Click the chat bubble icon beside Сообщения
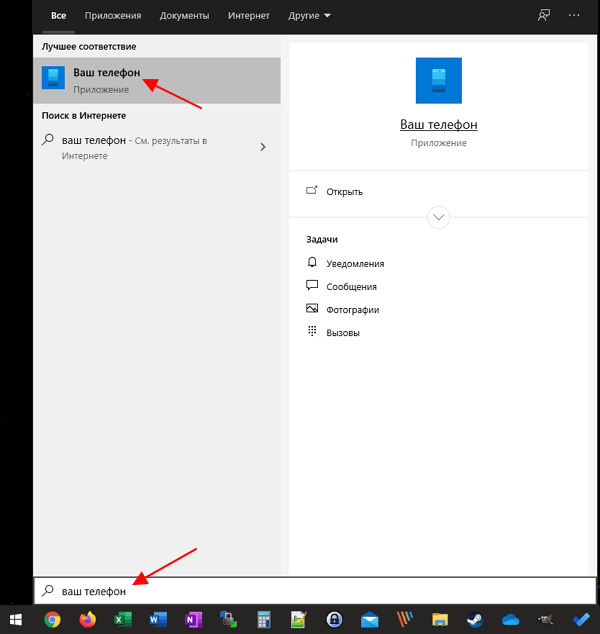The width and height of the screenshot is (600, 634). (x=312, y=285)
